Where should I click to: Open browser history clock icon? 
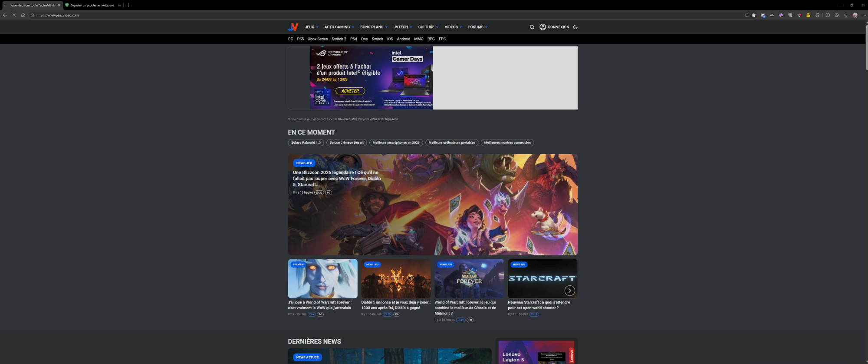coord(837,15)
